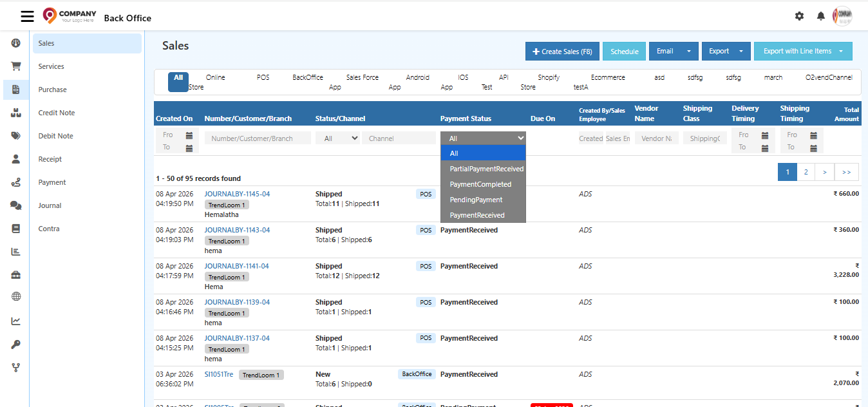Open the briefcase icon in the sidebar
The width and height of the screenshot is (868, 407).
pos(15,274)
